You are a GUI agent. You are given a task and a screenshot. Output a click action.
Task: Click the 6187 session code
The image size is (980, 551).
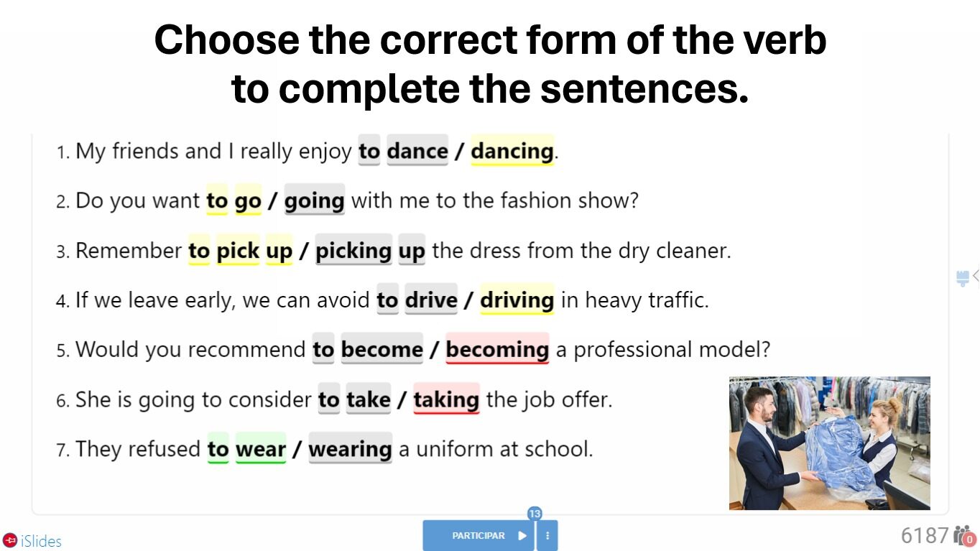(925, 535)
